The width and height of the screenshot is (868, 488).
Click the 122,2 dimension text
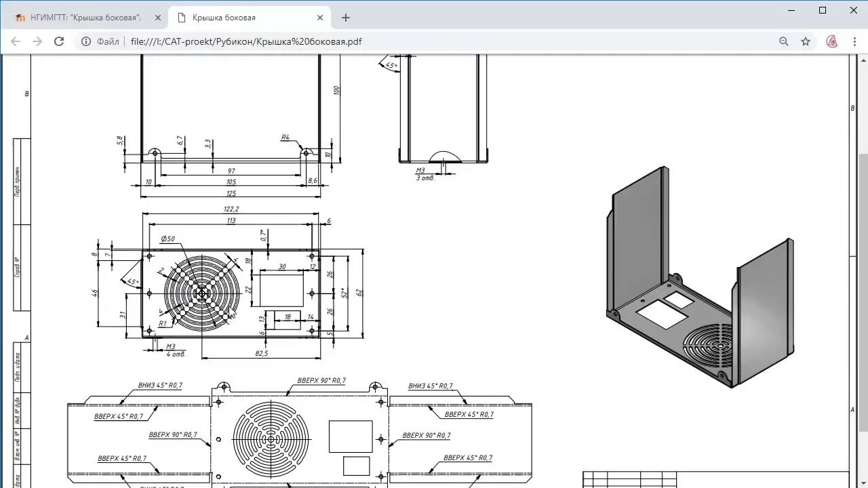[x=231, y=209]
